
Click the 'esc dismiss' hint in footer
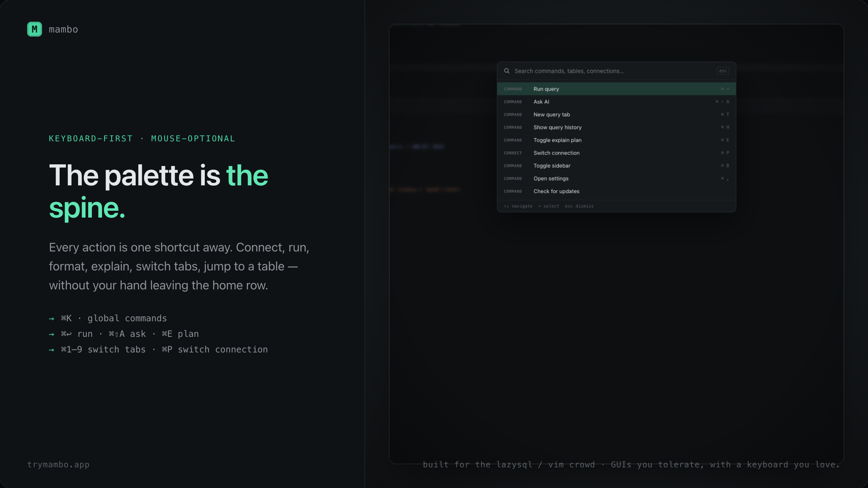tap(579, 206)
